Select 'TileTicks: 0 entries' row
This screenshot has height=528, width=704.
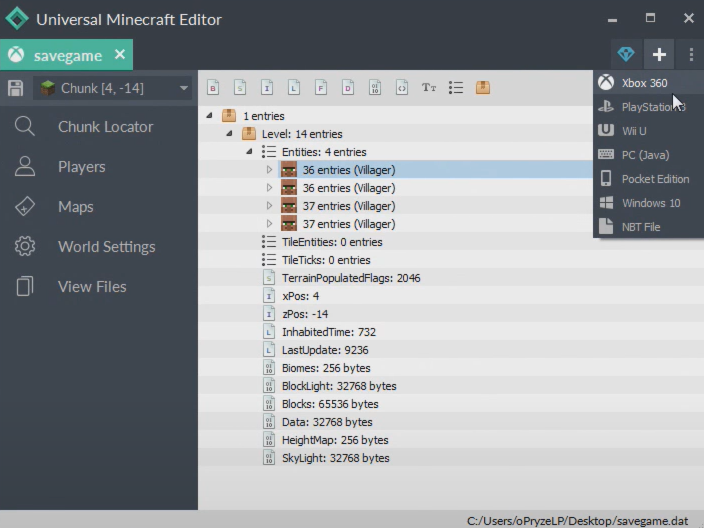[451, 260]
